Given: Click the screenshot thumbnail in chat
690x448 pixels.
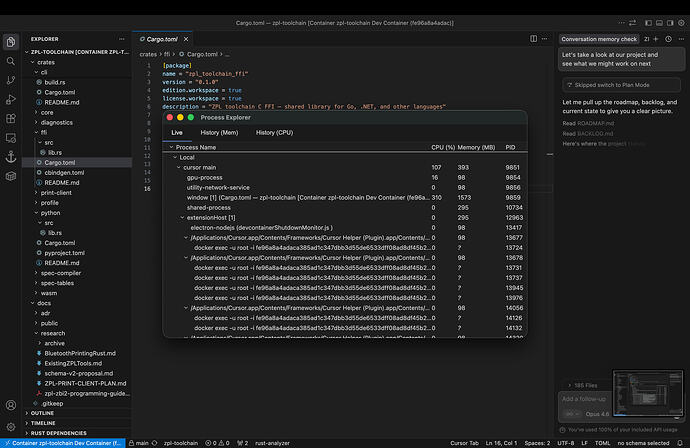Looking at the screenshot, I should point(648,393).
